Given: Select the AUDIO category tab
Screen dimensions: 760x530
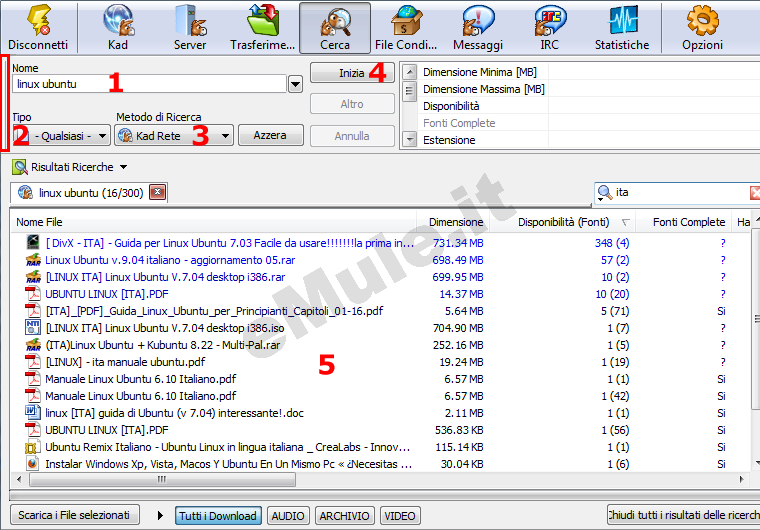Looking at the screenshot, I should click(x=288, y=515).
